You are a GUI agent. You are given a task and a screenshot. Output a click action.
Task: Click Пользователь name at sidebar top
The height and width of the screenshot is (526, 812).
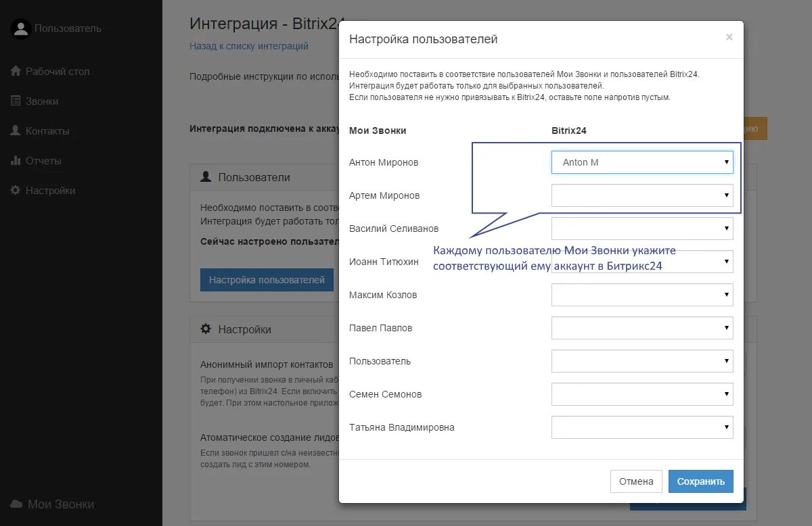point(68,28)
